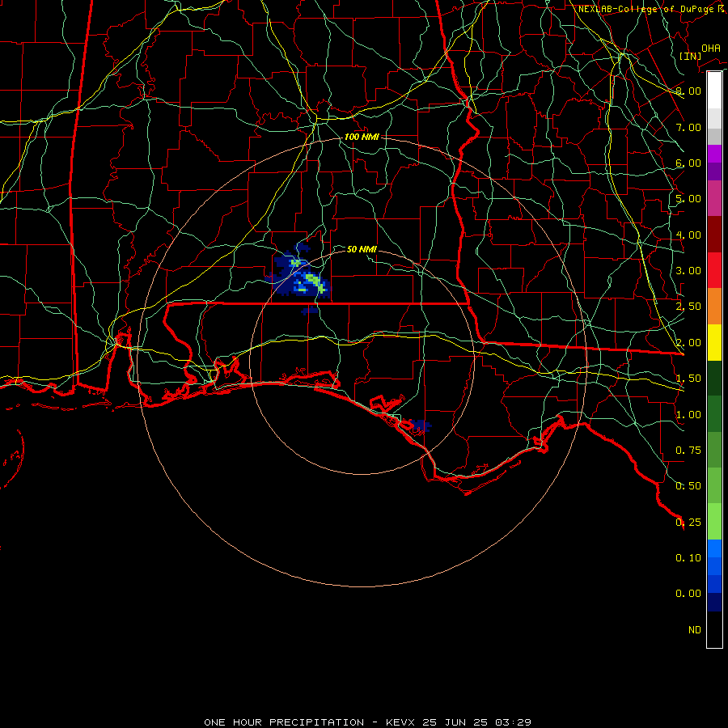
Task: Click the OHA product label
Action: [711, 48]
